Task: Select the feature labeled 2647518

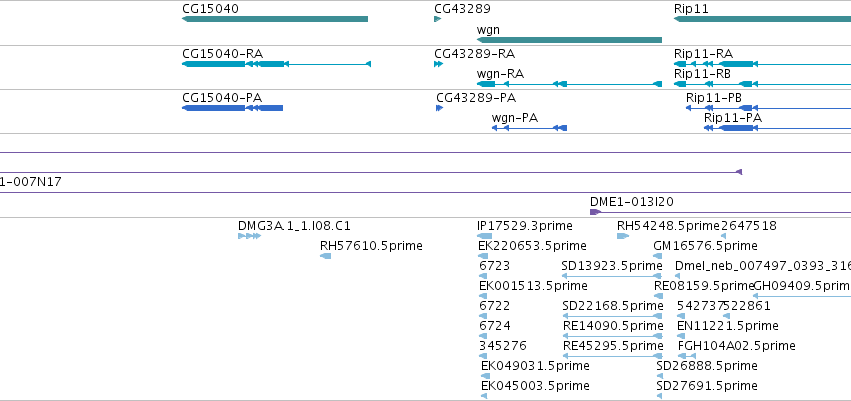Action: click(723, 236)
